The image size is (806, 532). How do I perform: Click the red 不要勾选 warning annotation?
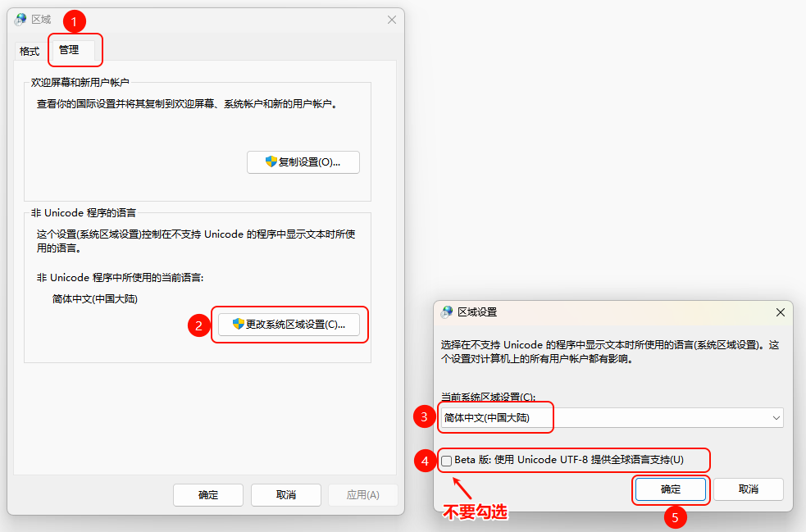476,513
